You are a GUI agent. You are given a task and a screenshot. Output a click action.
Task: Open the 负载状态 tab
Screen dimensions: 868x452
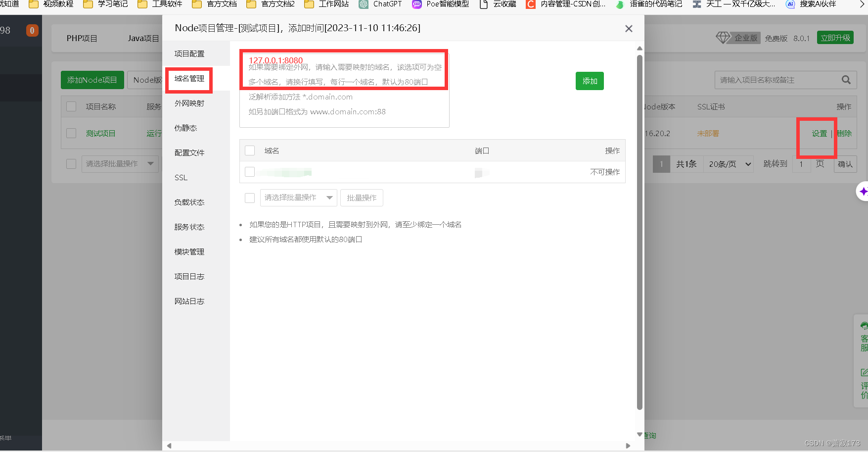[x=196, y=202]
